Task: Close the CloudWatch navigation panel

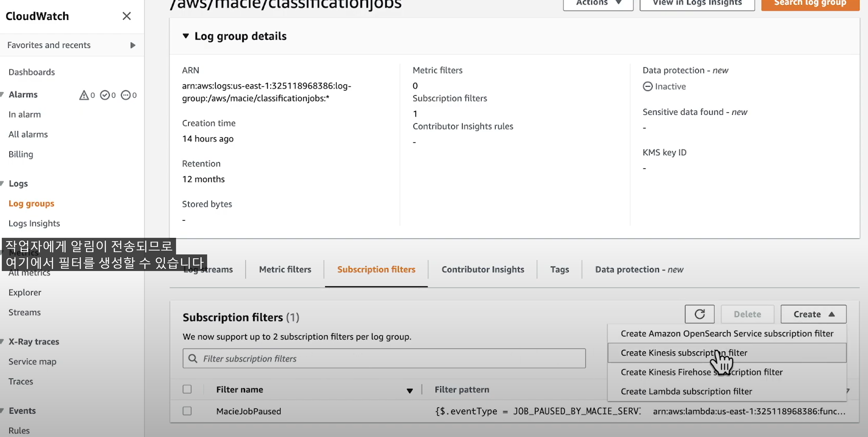Action: point(126,16)
